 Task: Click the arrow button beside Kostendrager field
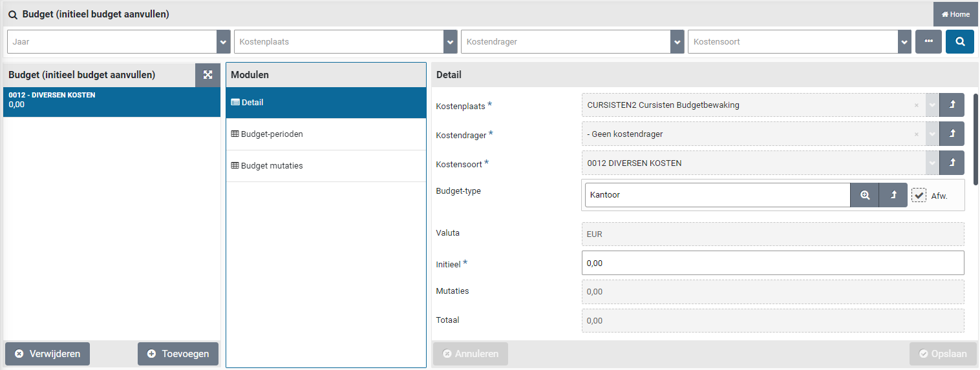952,134
